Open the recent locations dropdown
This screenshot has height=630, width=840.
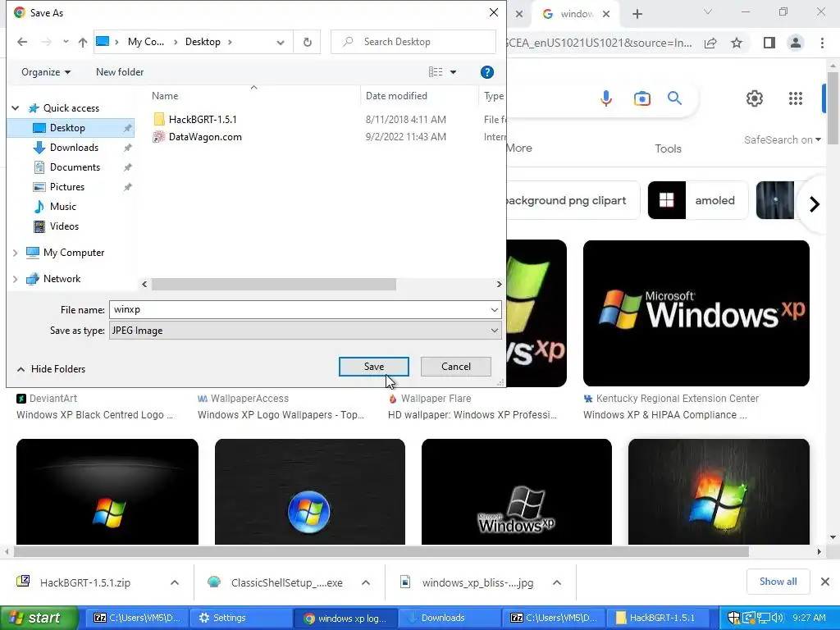66,42
